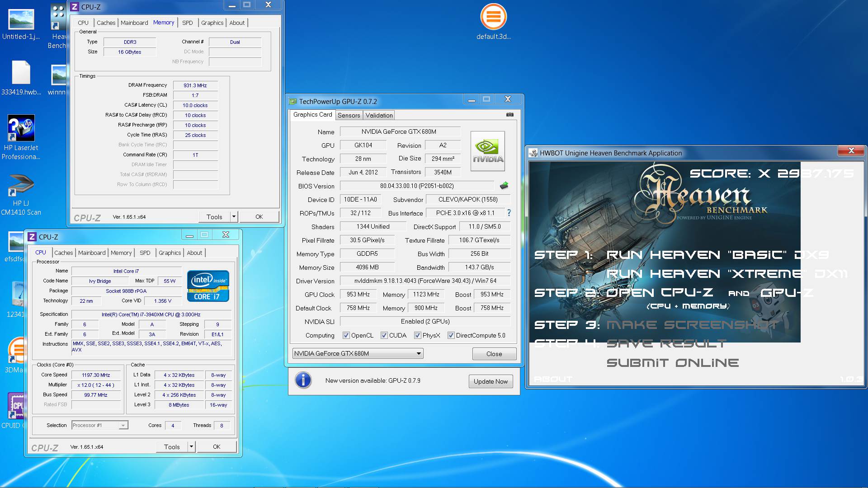Image resolution: width=868 pixels, height=488 pixels.
Task: Open the Processor #1 selection dropdown
Action: pos(100,425)
